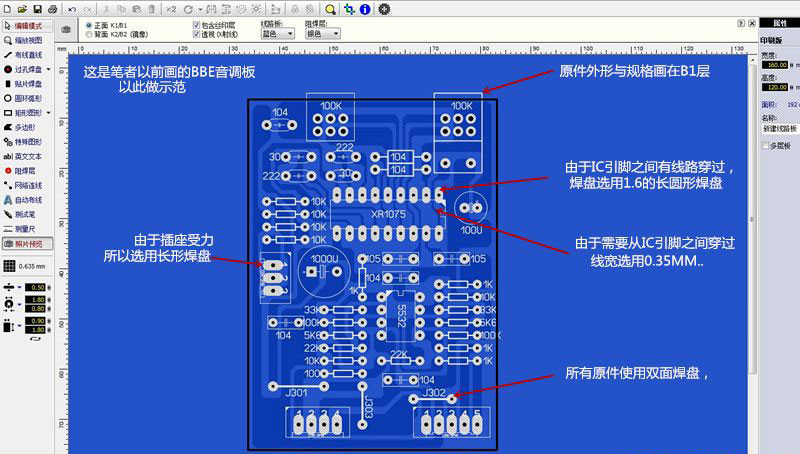800x454 pixels.
Task: Click the board 名称 name input field
Action: click(781, 129)
